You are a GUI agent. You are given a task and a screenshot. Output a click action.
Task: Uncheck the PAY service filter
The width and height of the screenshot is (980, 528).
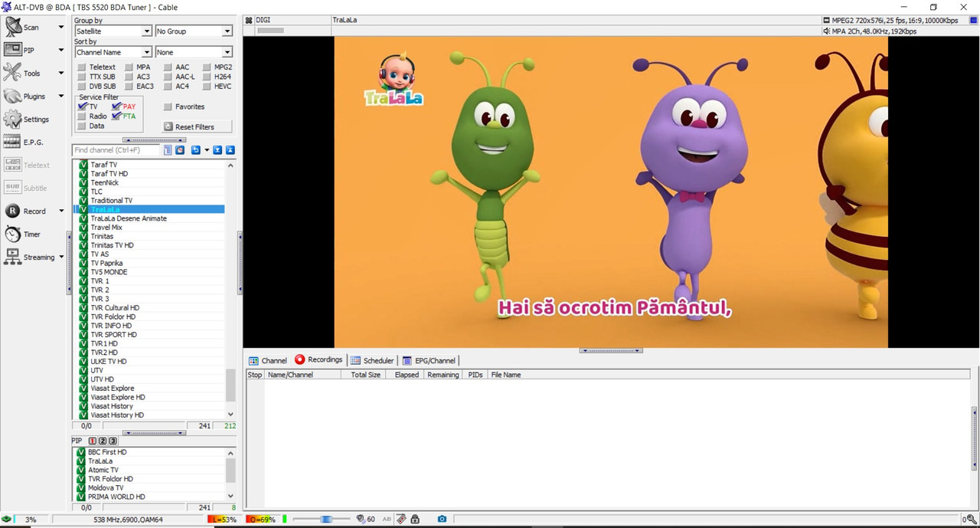116,107
